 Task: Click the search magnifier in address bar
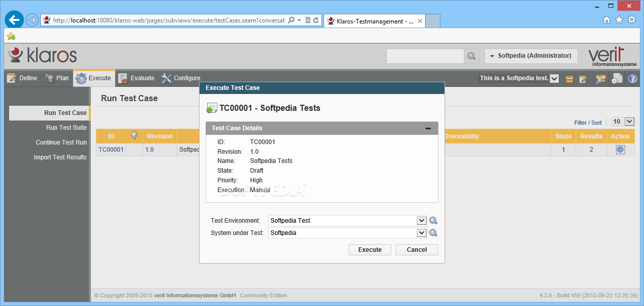tap(291, 20)
